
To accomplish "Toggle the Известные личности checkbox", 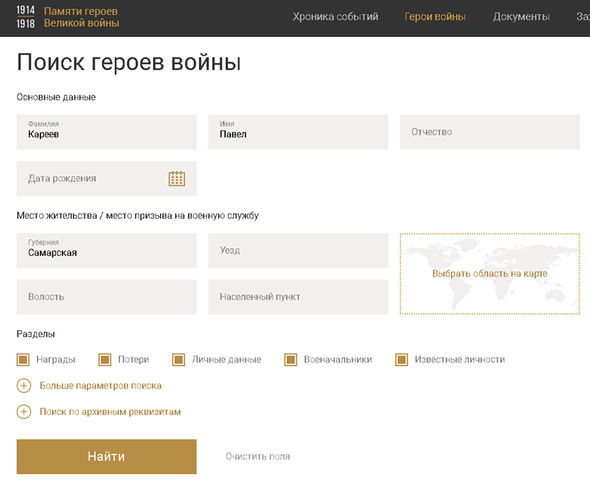I will [401, 359].
